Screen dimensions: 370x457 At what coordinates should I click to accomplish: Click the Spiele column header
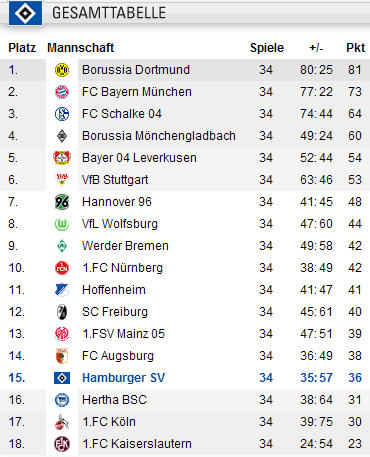(x=267, y=48)
